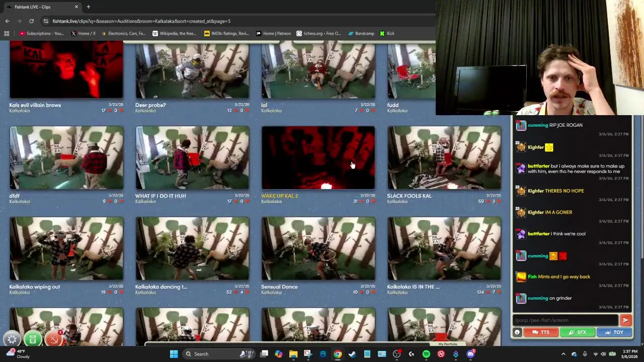Open the IMDb Ratings bookmark
Viewport: 644px width, 362px height.
coord(226,33)
